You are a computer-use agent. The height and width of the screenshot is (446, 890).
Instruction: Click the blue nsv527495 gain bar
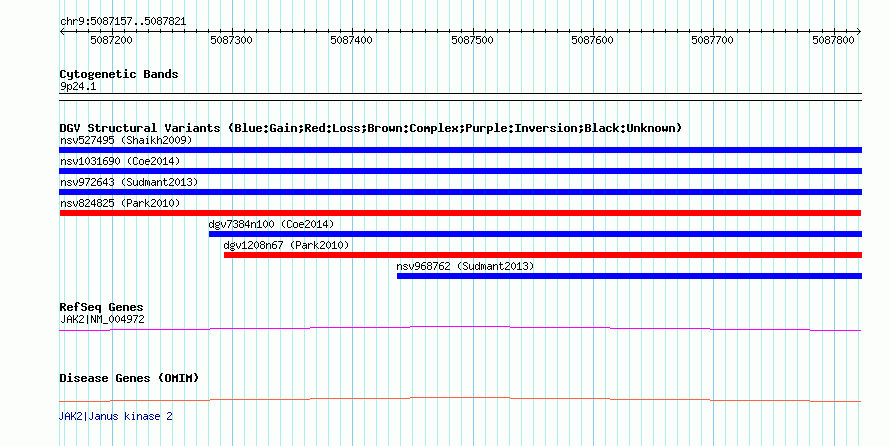point(460,150)
